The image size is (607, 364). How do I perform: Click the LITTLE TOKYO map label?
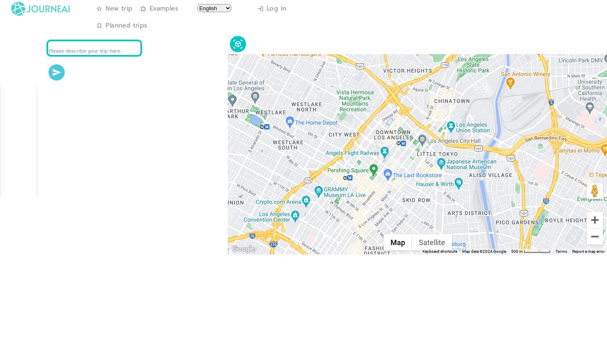click(x=437, y=154)
